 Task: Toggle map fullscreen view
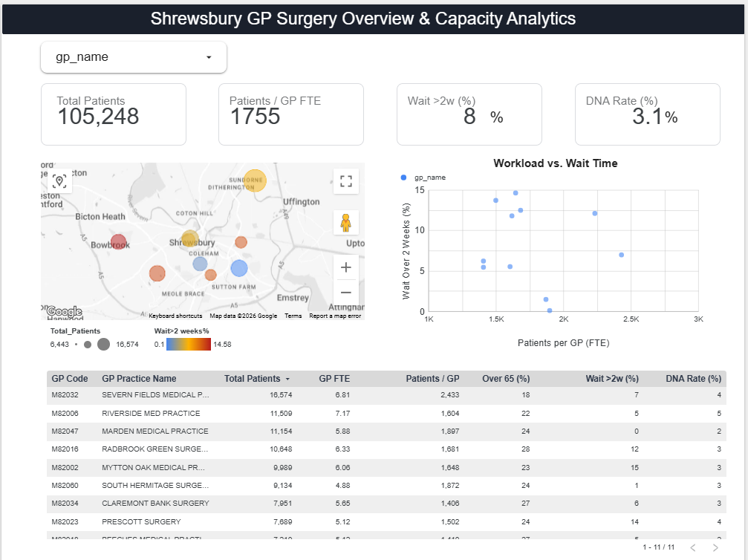pos(346,181)
